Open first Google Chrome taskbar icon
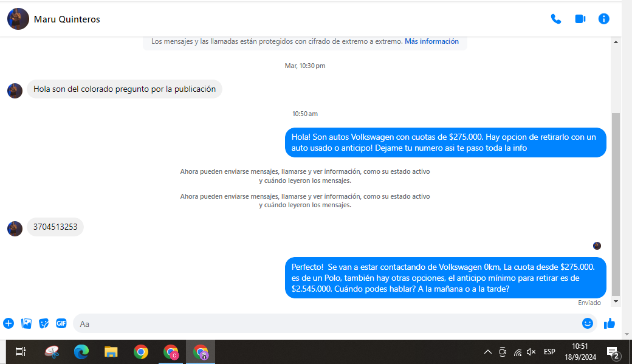The width and height of the screenshot is (632, 364). pos(140,352)
